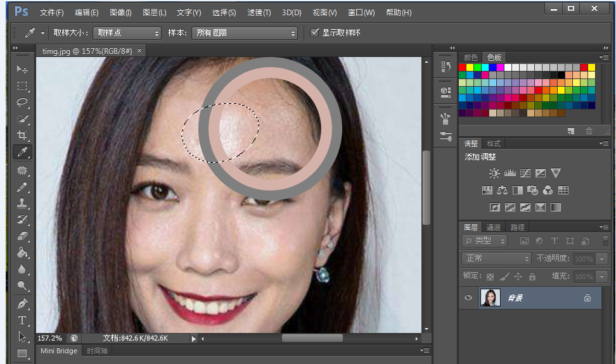
Task: Add a Color Balance adjustment
Action: (x=502, y=191)
